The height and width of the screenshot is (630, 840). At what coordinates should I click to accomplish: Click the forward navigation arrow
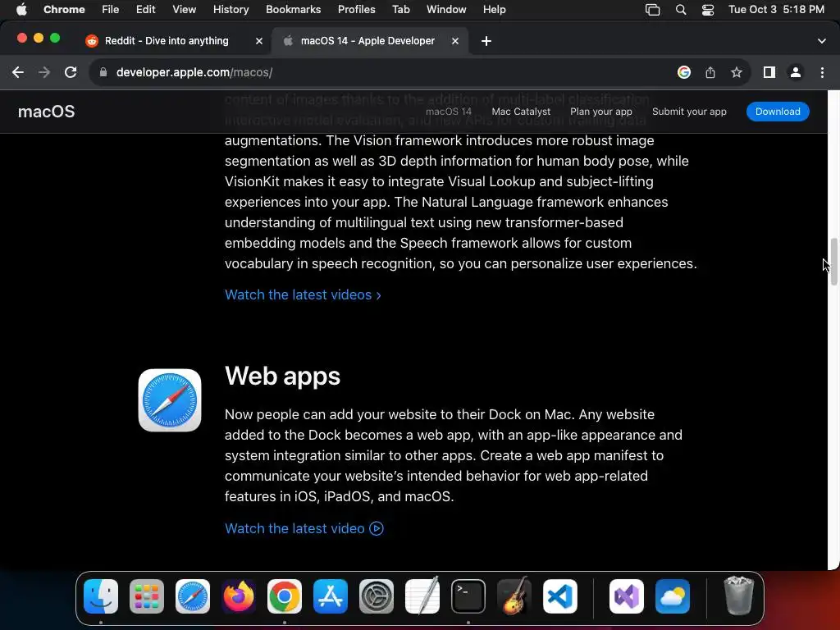[44, 72]
